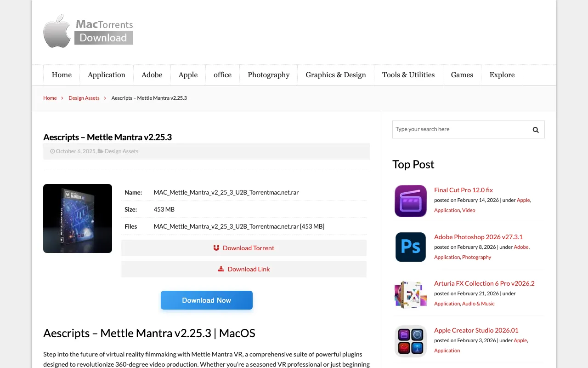Click the MacTorrents Download apple logo
This screenshot has width=588, height=368.
pyautogui.click(x=57, y=31)
